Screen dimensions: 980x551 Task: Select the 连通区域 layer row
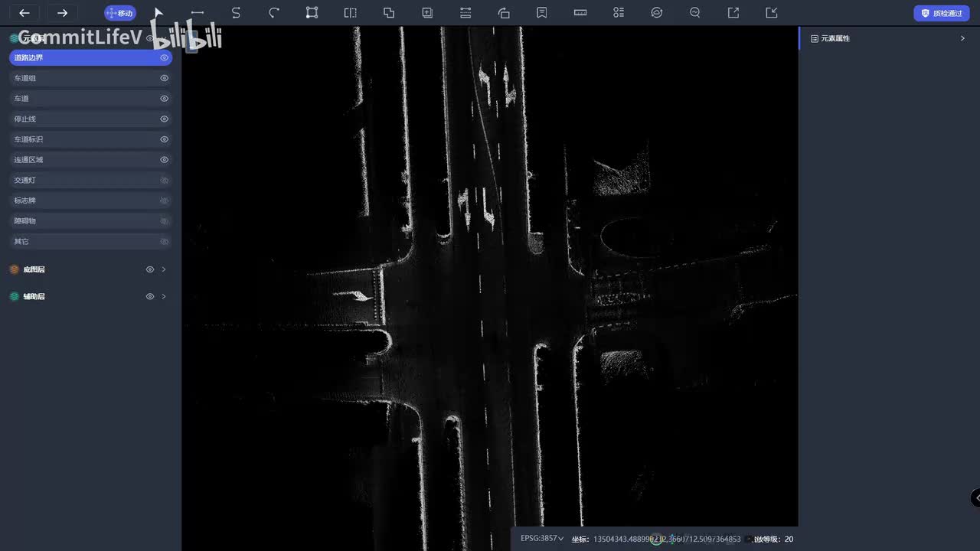(90, 160)
